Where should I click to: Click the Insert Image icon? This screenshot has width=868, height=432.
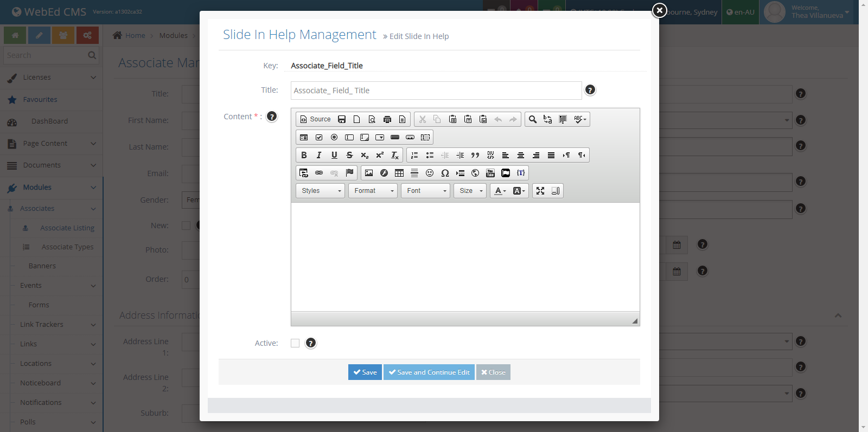click(369, 173)
